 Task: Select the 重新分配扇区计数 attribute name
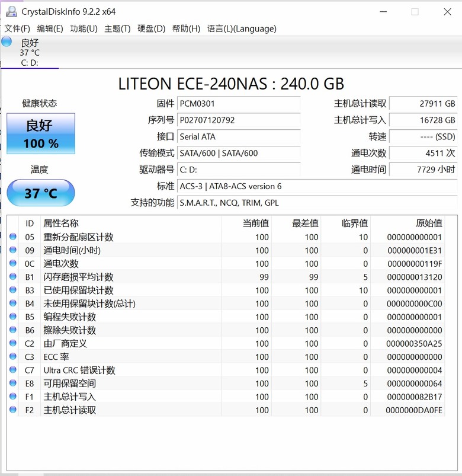point(78,237)
